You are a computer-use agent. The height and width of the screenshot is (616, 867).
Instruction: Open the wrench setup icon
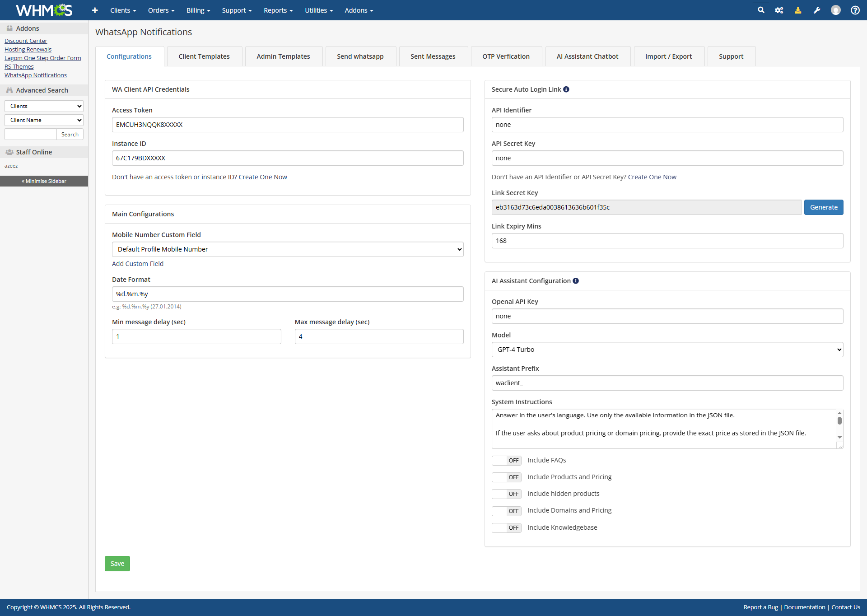click(817, 10)
